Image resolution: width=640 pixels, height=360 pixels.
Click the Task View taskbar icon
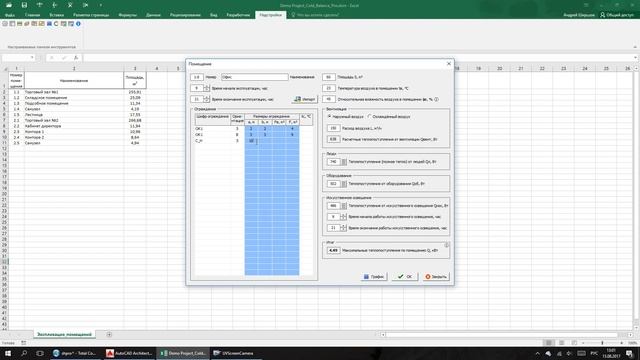tap(40, 353)
